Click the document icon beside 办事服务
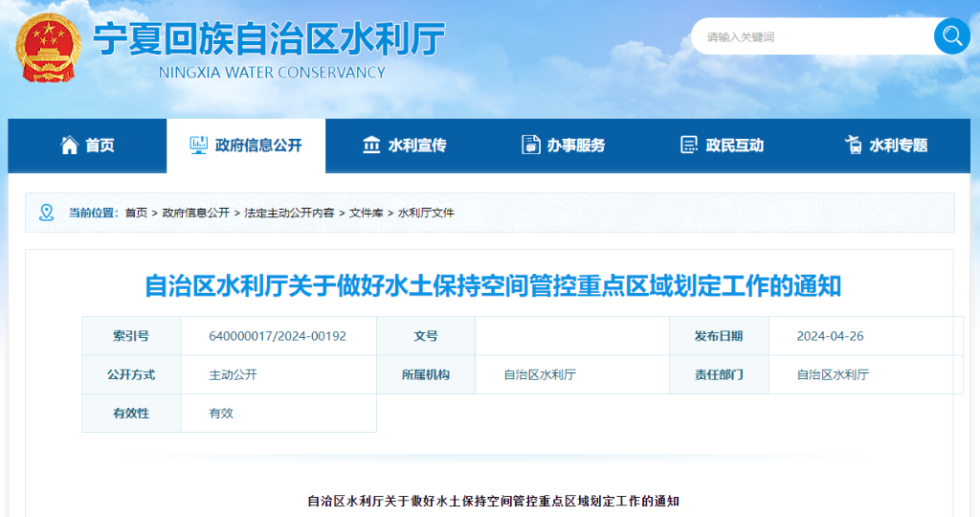980x517 pixels. click(x=530, y=145)
